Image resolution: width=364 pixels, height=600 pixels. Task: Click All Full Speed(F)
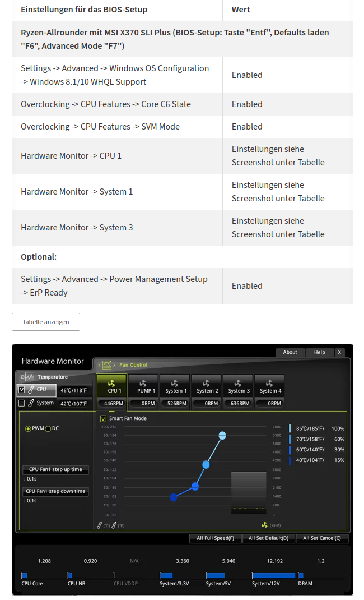(x=215, y=538)
